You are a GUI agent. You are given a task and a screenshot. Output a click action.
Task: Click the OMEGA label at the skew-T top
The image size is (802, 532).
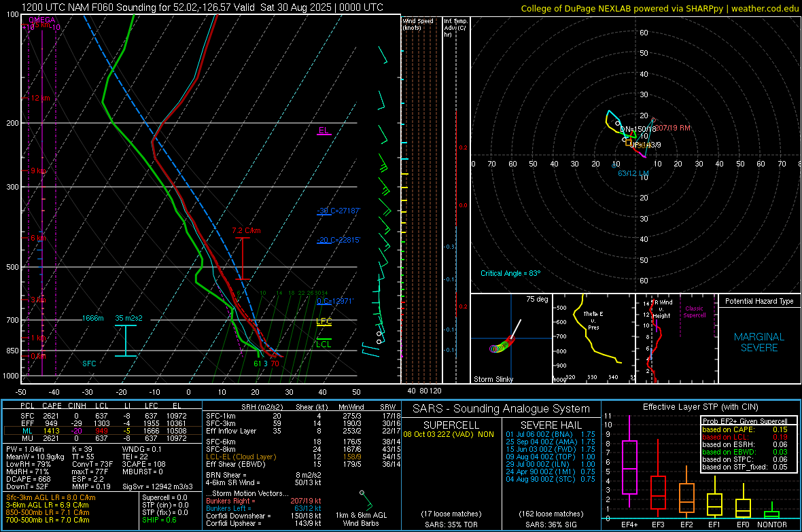tap(42, 20)
